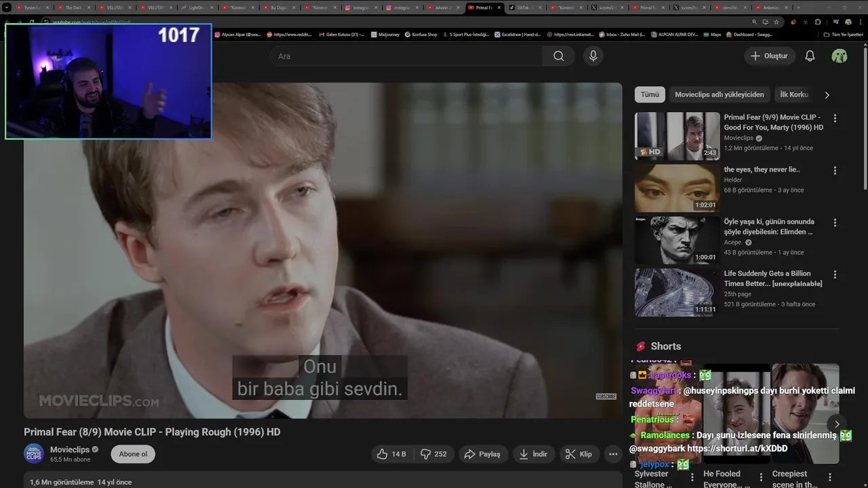
Task: Open the Excalidraw bookmark
Action: (x=517, y=35)
